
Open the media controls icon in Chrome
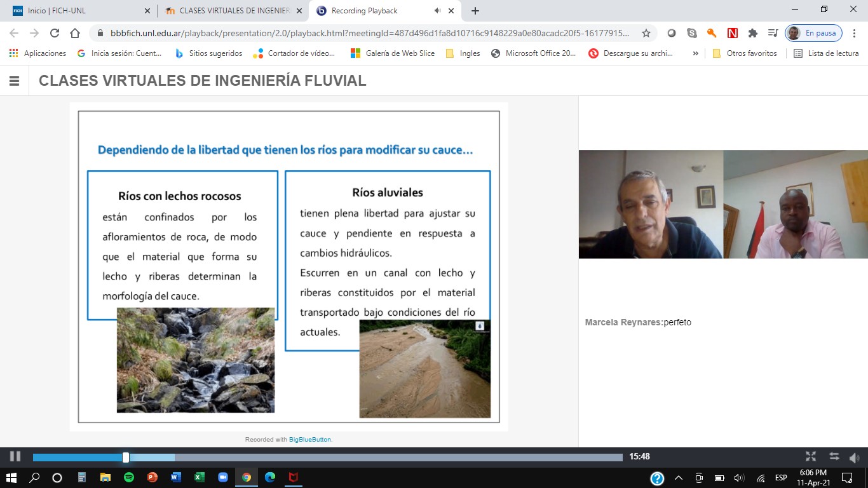click(x=773, y=33)
